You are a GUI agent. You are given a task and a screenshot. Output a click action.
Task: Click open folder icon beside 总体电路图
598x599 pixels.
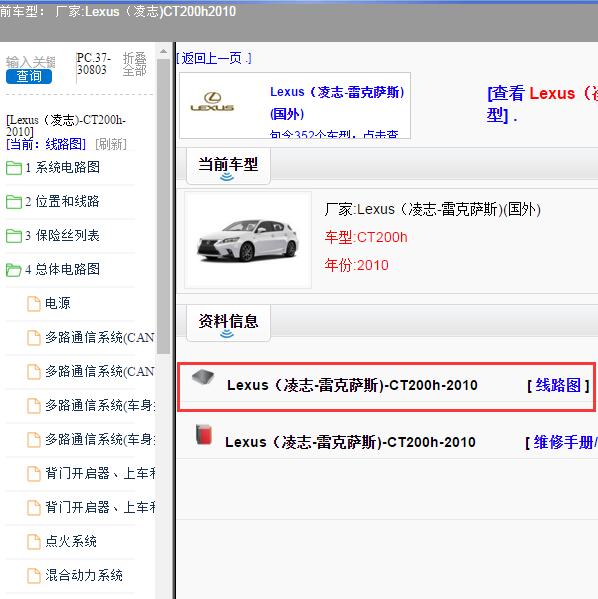tap(14, 270)
